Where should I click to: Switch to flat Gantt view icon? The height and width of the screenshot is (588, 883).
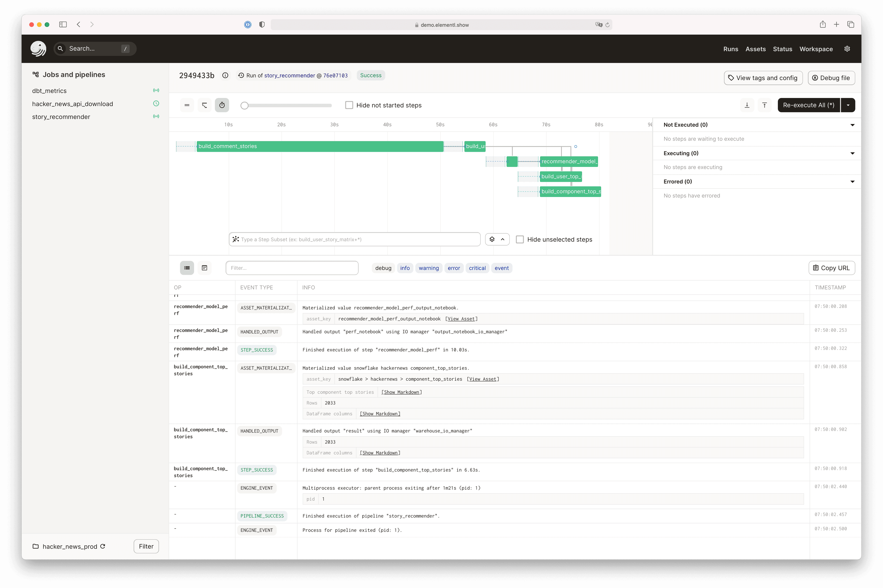point(187,105)
